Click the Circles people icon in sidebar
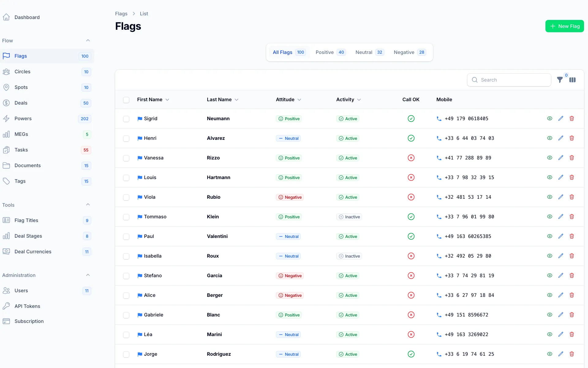The image size is (588, 368). [x=6, y=72]
